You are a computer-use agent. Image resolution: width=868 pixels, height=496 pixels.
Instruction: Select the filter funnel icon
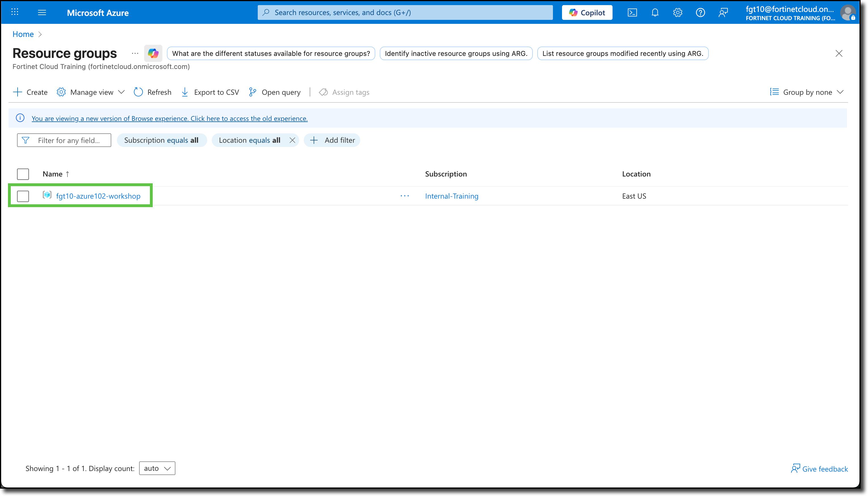[26, 140]
